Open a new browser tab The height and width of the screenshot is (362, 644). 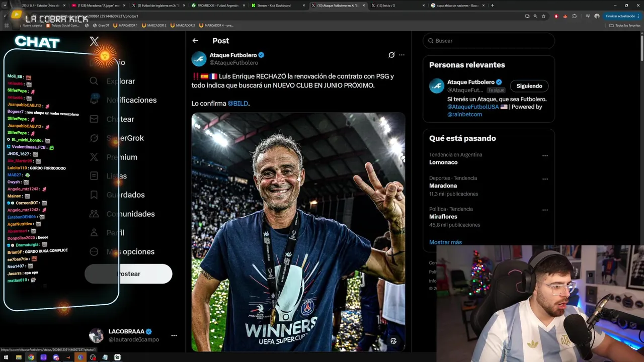(492, 6)
